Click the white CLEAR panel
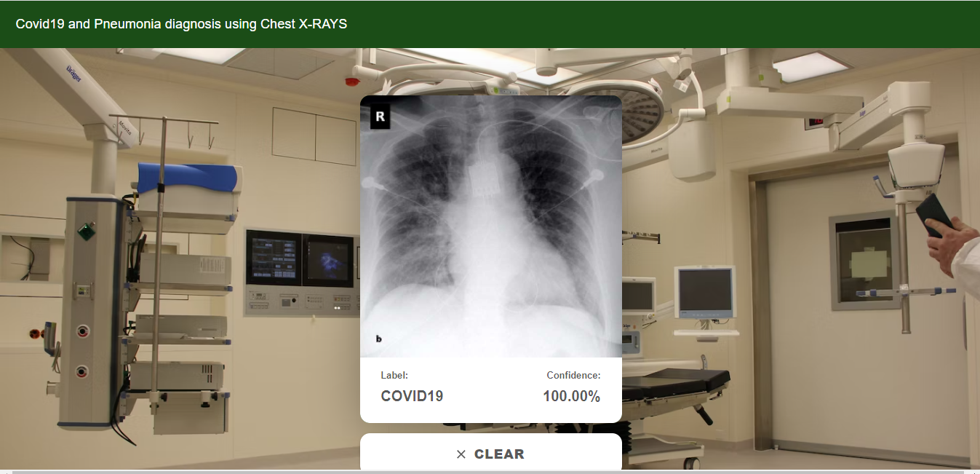The image size is (980, 474). [x=491, y=451]
